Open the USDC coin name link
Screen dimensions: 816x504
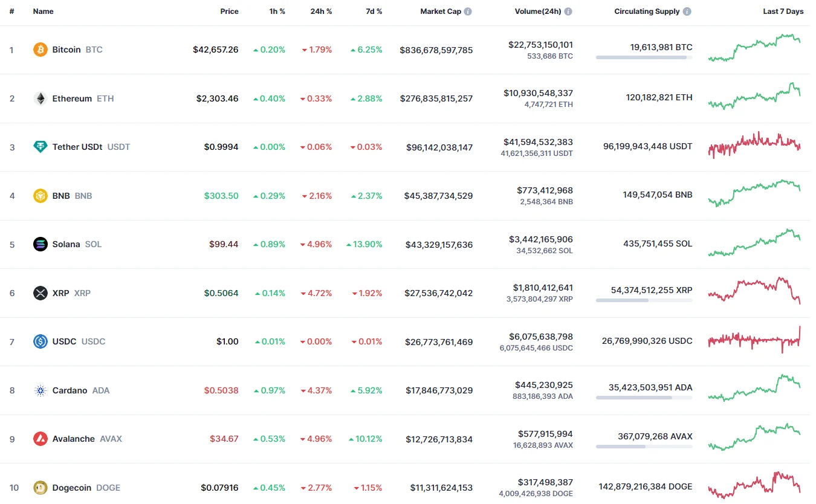point(64,341)
